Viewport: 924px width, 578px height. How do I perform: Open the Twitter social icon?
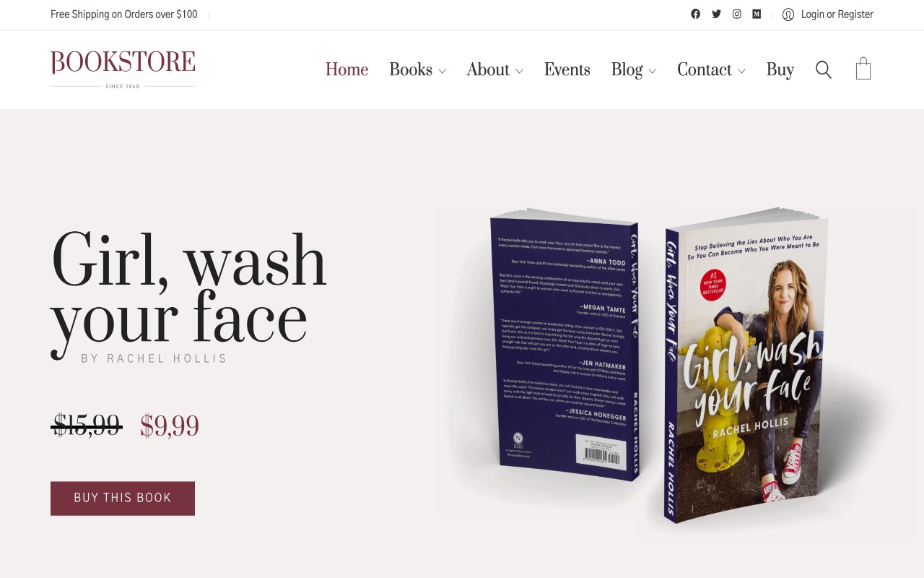[x=716, y=14]
